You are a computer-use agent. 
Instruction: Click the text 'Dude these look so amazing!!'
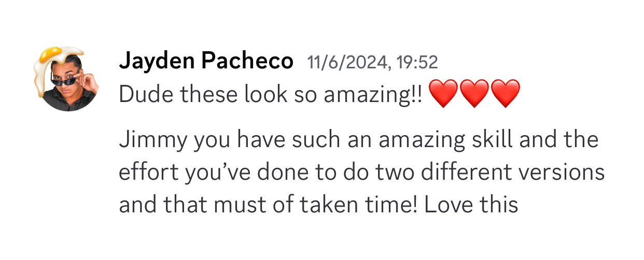(271, 94)
